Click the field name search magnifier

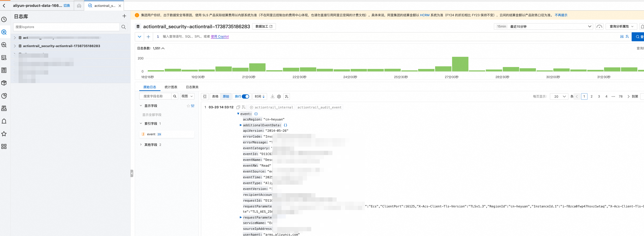coord(175,96)
